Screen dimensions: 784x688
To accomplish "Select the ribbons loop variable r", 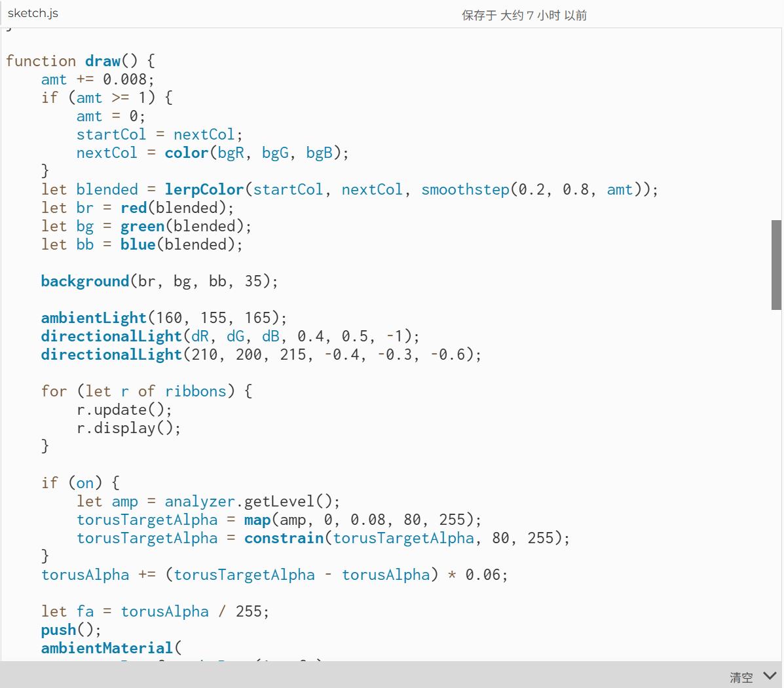I will click(x=124, y=391).
